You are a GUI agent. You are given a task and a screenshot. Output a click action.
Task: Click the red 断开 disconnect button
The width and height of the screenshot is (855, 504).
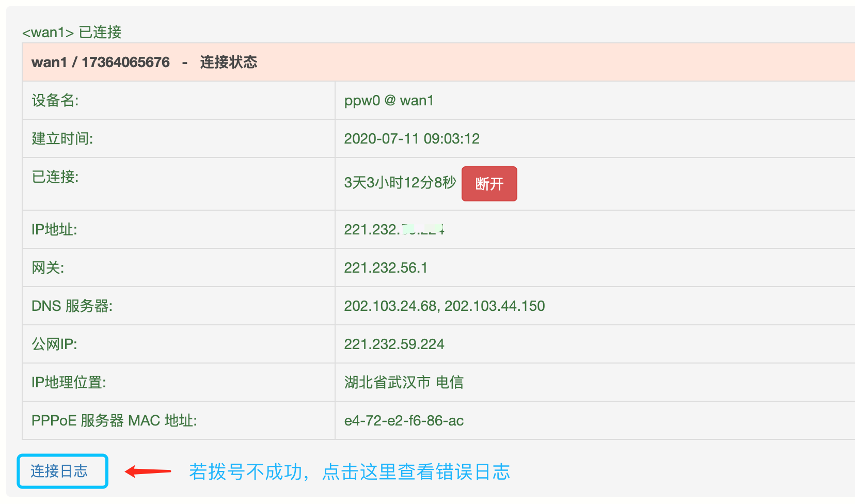click(x=489, y=184)
